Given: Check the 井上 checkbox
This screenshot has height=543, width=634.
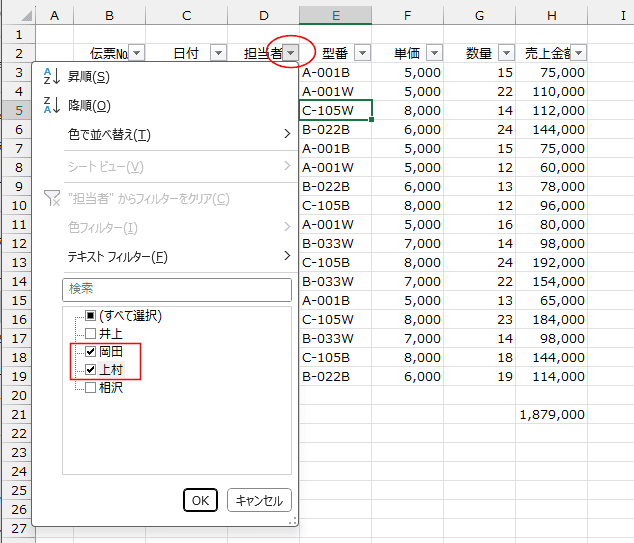Looking at the screenshot, I should pyautogui.click(x=91, y=333).
